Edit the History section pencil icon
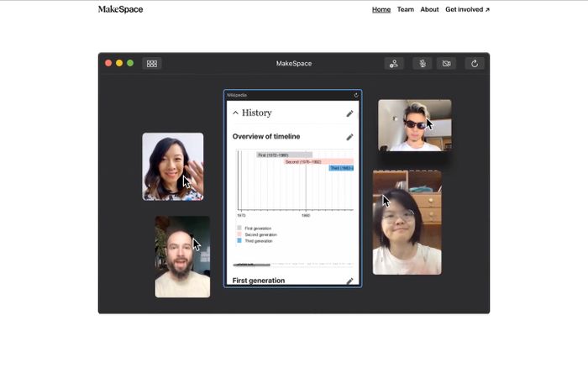Image resolution: width=588 pixels, height=368 pixels. tap(349, 113)
